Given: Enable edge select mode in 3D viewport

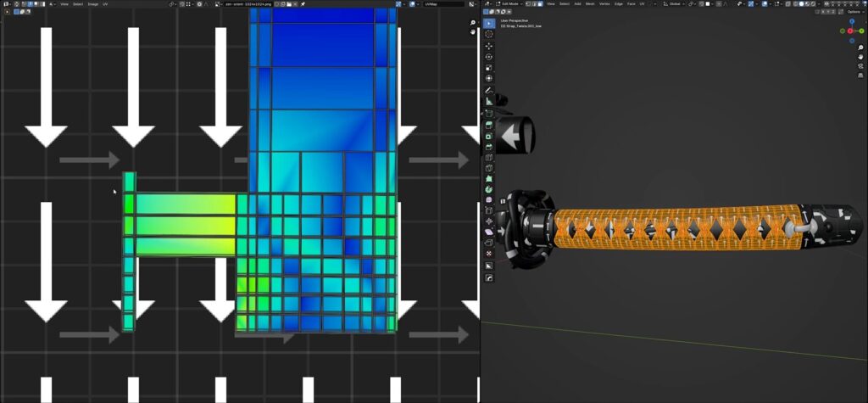Looking at the screenshot, I should tap(534, 4).
